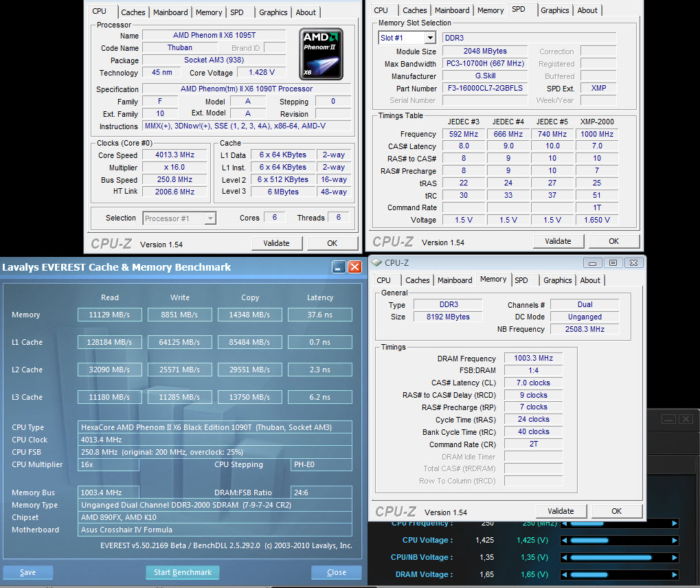The width and height of the screenshot is (700, 588).
Task: Click the DRAM Voltage reading '1,65 (V)'
Action: click(534, 575)
